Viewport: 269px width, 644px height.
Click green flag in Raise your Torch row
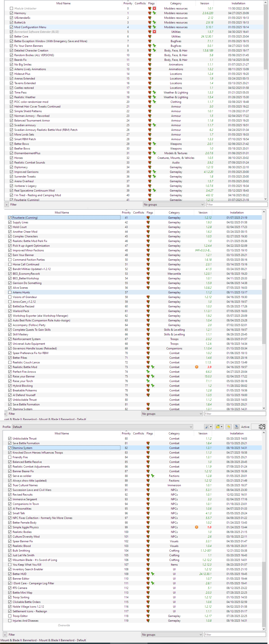[x=148, y=381]
